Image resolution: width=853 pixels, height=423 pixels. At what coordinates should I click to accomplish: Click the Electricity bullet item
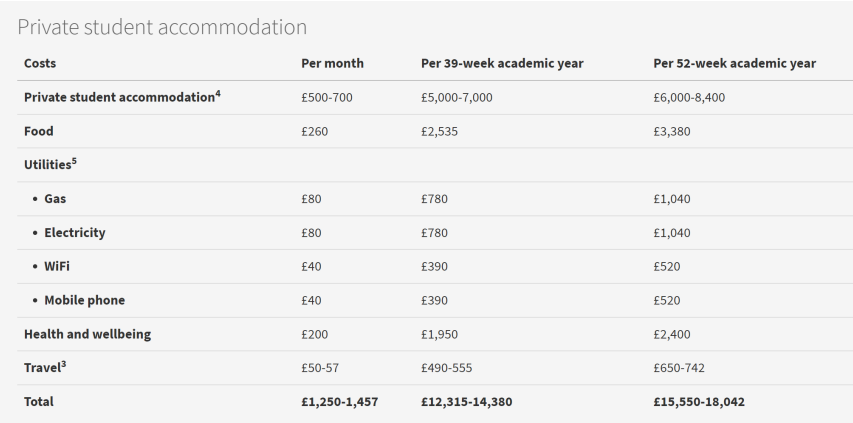[x=75, y=233]
